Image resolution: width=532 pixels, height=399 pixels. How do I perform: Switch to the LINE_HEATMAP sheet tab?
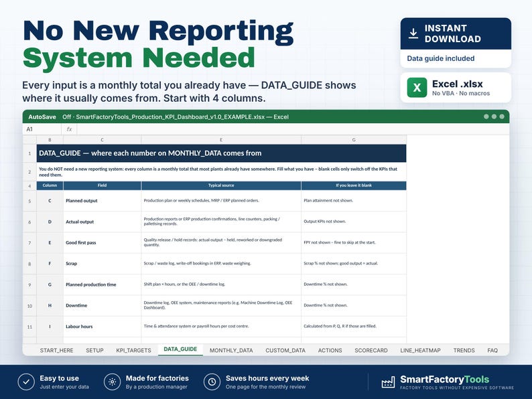420,350
